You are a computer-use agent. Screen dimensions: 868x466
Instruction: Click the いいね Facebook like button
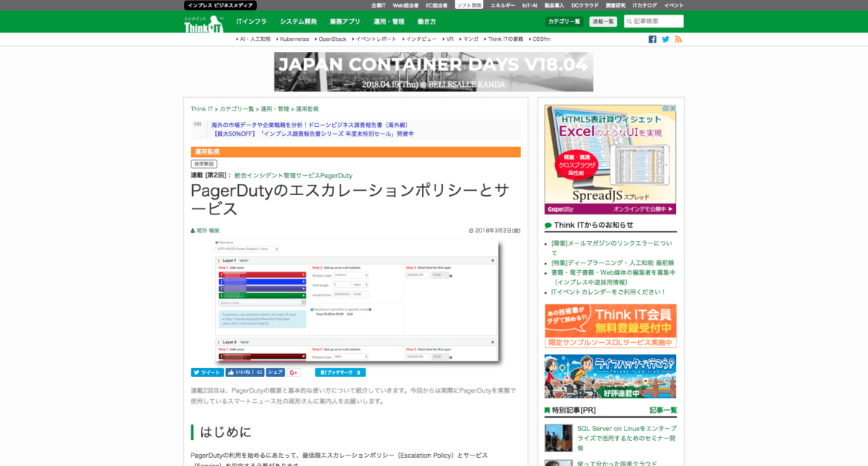(244, 373)
